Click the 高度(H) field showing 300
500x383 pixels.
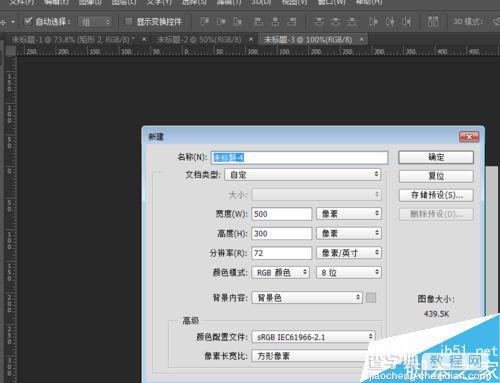(x=281, y=233)
